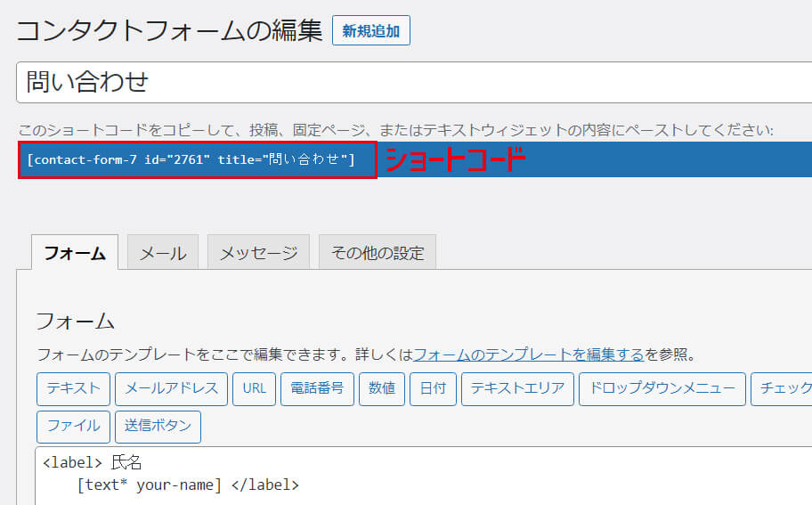812x505 pixels.
Task: Edit the 問い合わせ form title field
Action: click(x=414, y=82)
